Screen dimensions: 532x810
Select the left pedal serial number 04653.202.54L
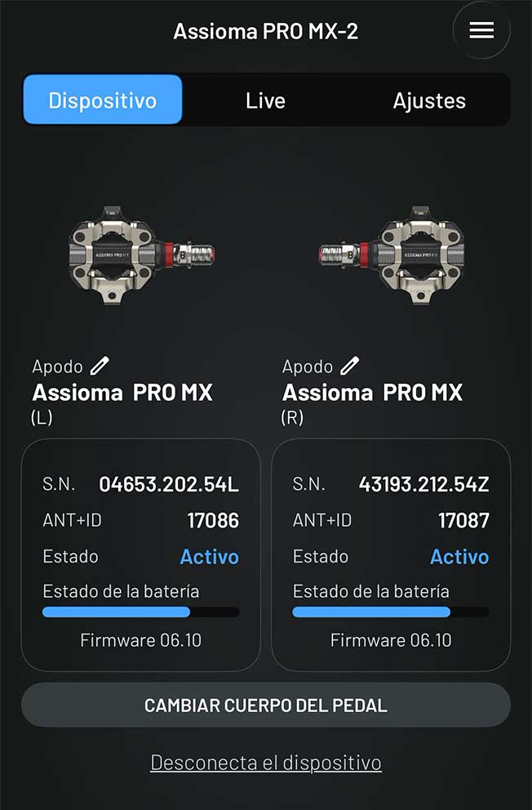(x=169, y=484)
